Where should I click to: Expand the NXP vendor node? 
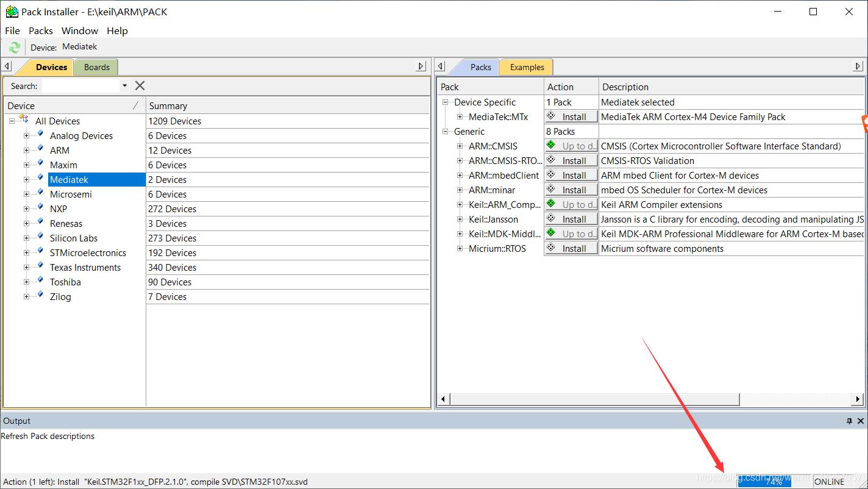point(26,209)
